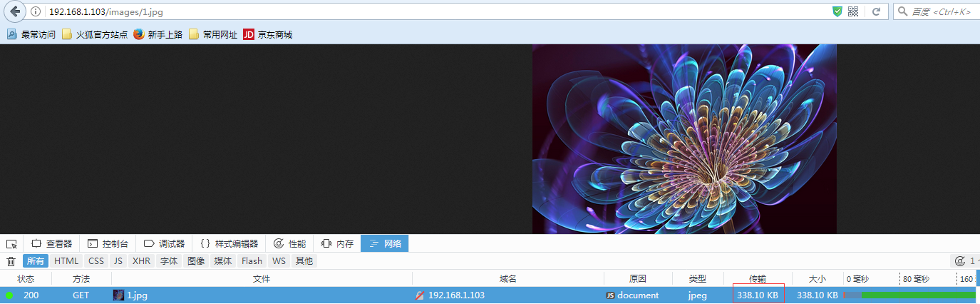
Task: Reload the page with the refresh icon
Action: [x=876, y=11]
